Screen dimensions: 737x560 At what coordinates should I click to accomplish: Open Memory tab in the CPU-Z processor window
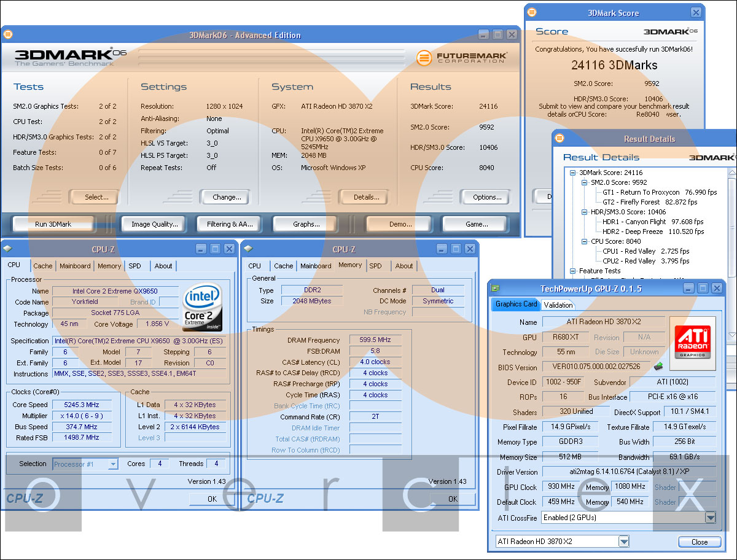(x=109, y=266)
